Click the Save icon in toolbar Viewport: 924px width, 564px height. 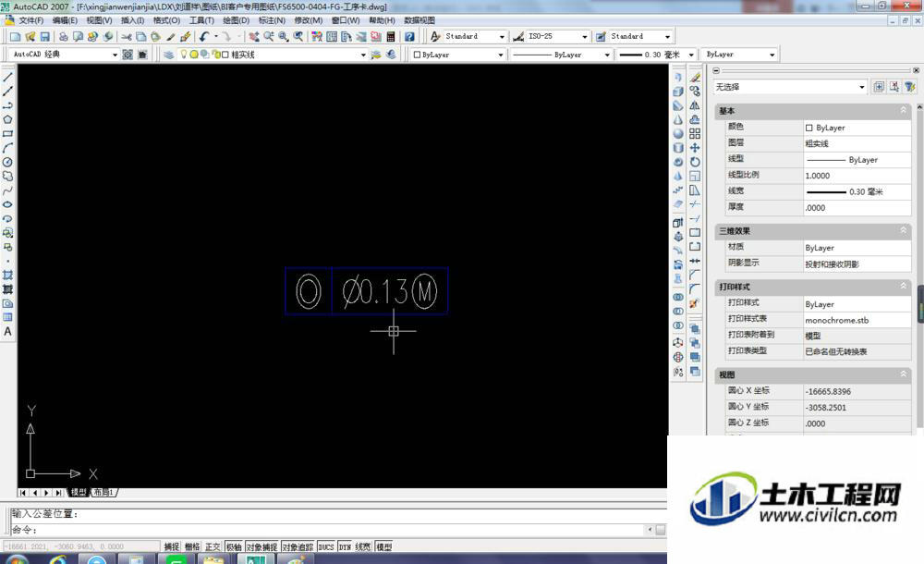pyautogui.click(x=44, y=37)
